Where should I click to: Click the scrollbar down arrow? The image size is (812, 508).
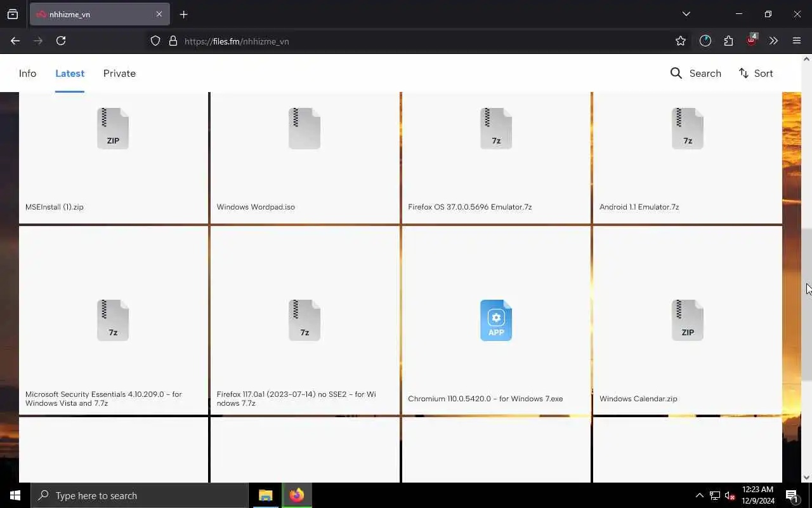[x=807, y=478]
